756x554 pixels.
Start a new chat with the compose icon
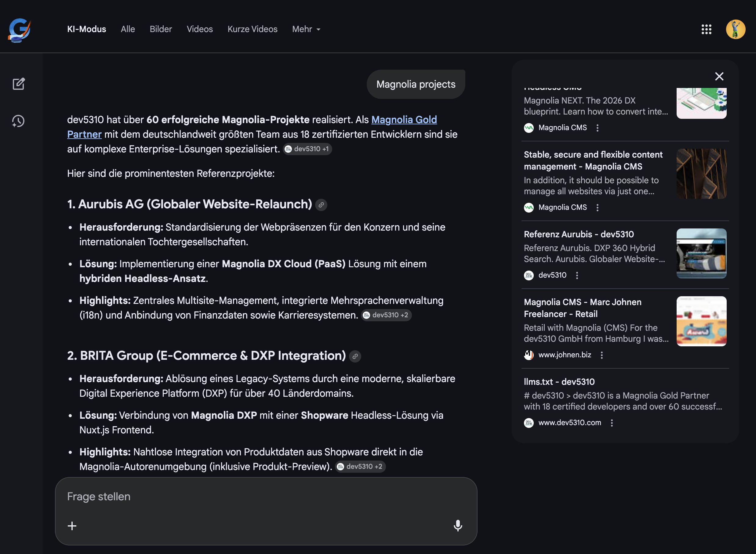(18, 84)
